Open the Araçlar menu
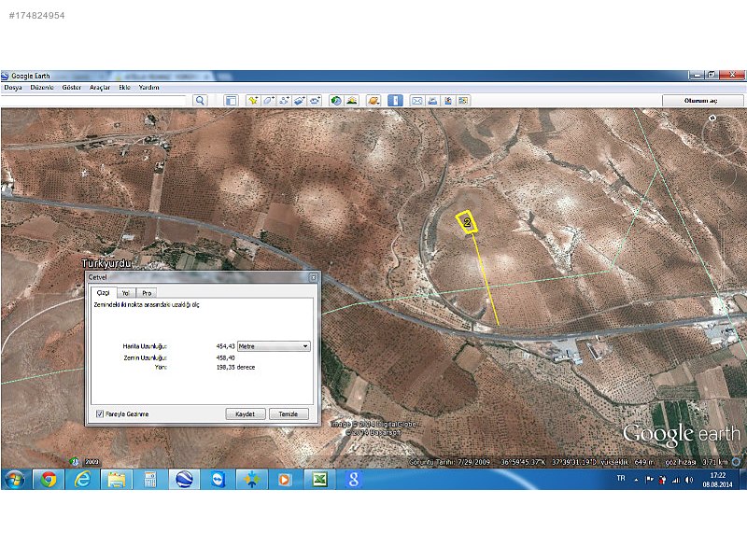 click(x=100, y=88)
